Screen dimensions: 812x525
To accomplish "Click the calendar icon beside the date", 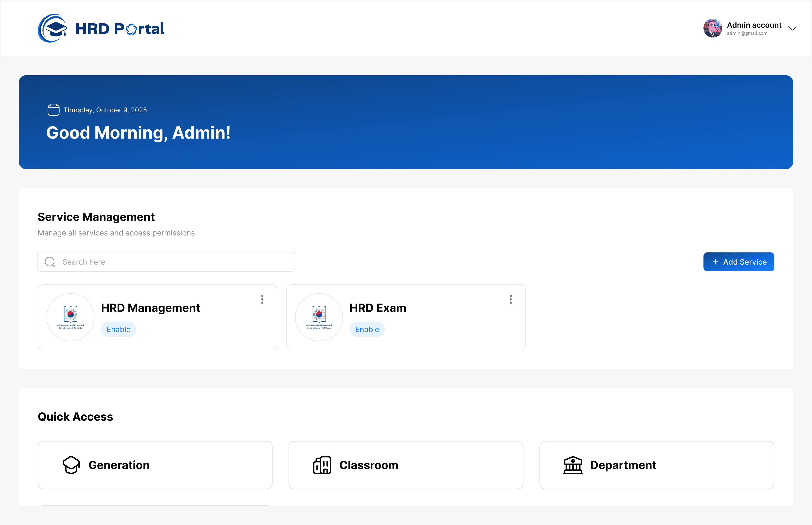I will pyautogui.click(x=53, y=110).
